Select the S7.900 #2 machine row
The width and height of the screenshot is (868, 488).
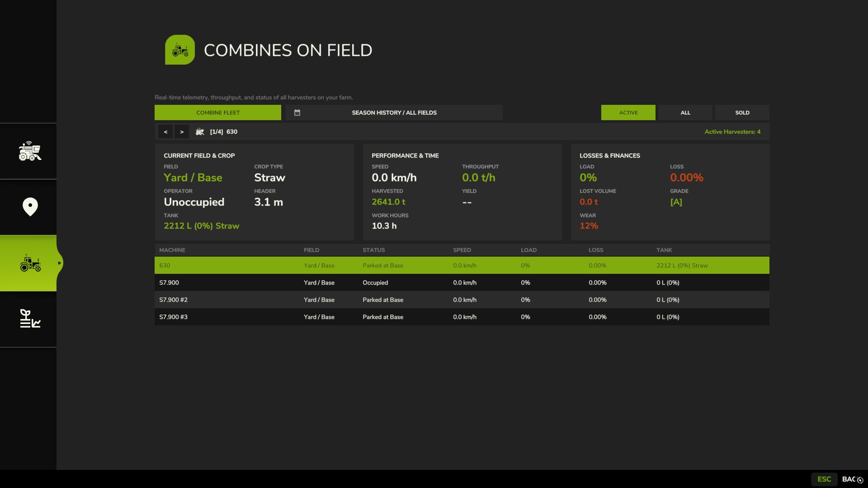[462, 300]
